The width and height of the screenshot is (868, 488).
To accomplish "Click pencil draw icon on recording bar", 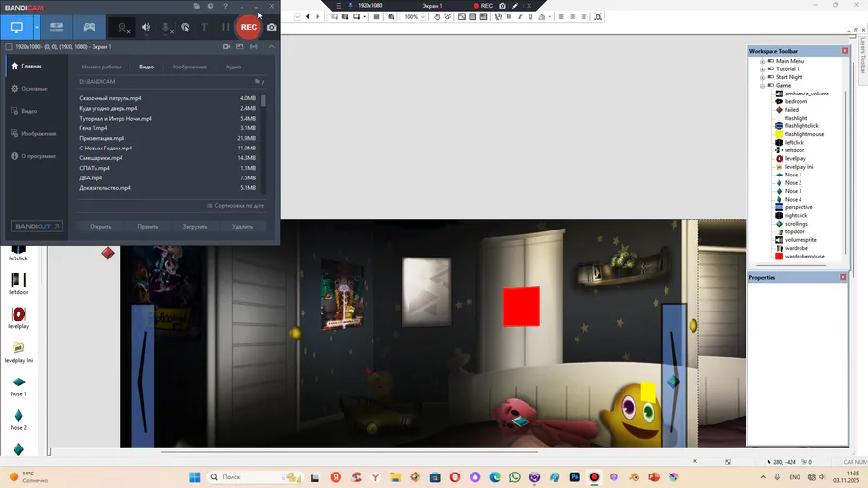I will pos(515,6).
